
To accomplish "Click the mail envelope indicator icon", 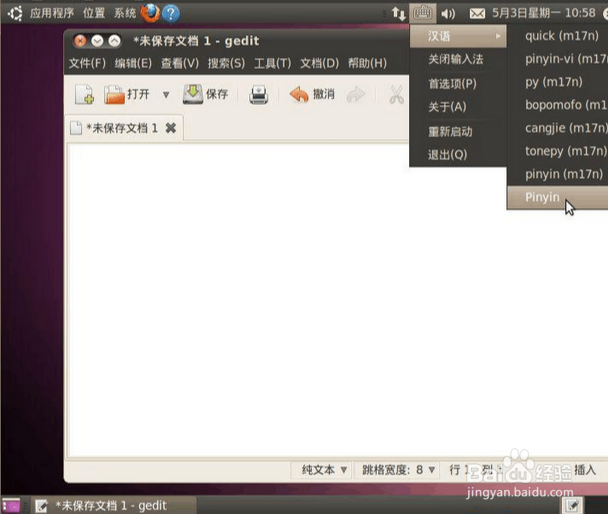I will click(x=477, y=14).
